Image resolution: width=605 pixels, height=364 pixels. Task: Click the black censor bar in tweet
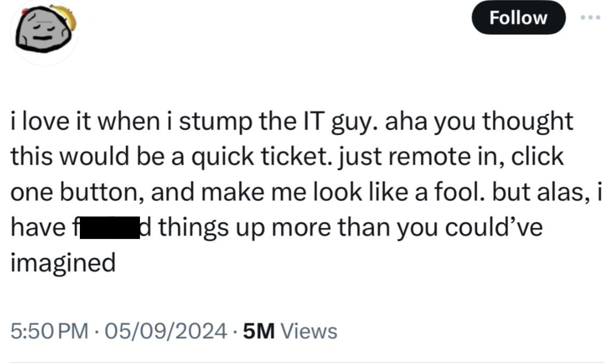[x=110, y=227]
